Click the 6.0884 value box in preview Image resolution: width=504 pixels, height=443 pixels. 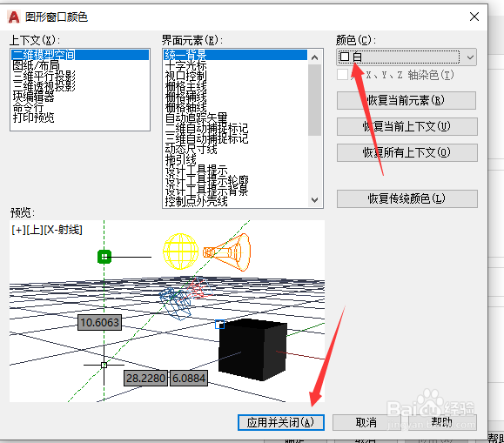click(x=189, y=378)
